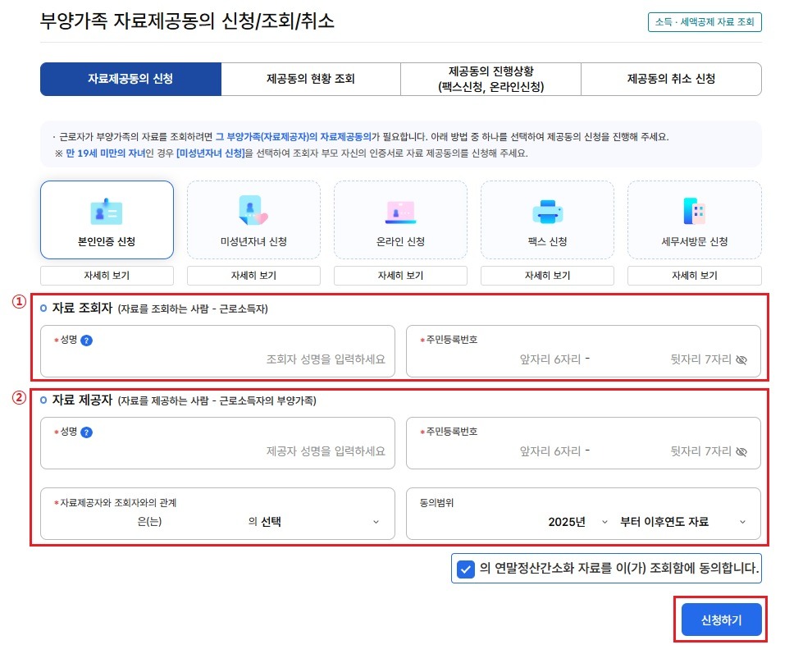Viewport: 812px width, 654px height.
Task: Choose the 미성년자녀 신청 icon
Action: pos(253,212)
